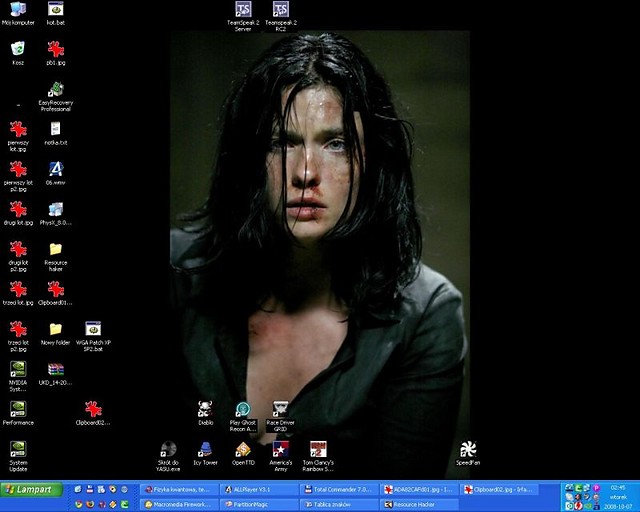The image size is (640, 512).
Task: Select the trzeci lot.jpg image file
Action: coord(18,294)
